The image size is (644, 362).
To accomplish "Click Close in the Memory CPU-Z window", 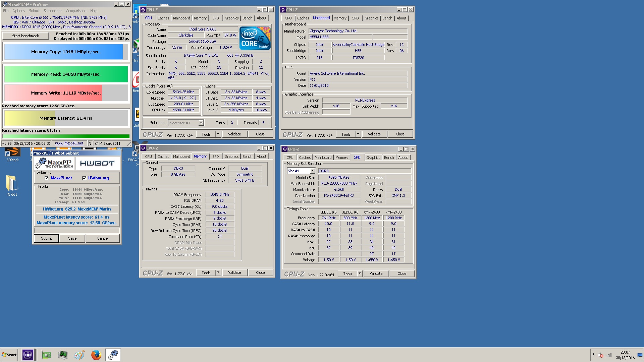I will click(x=260, y=273).
